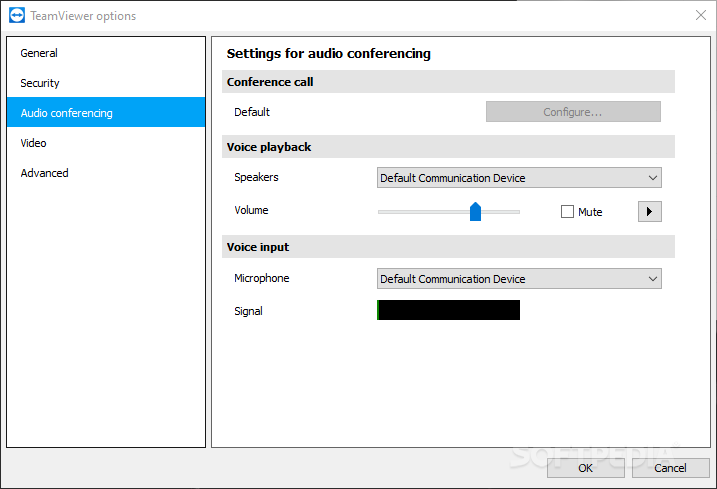
Task: Click the 'Voice playback' section header
Action: click(x=448, y=147)
